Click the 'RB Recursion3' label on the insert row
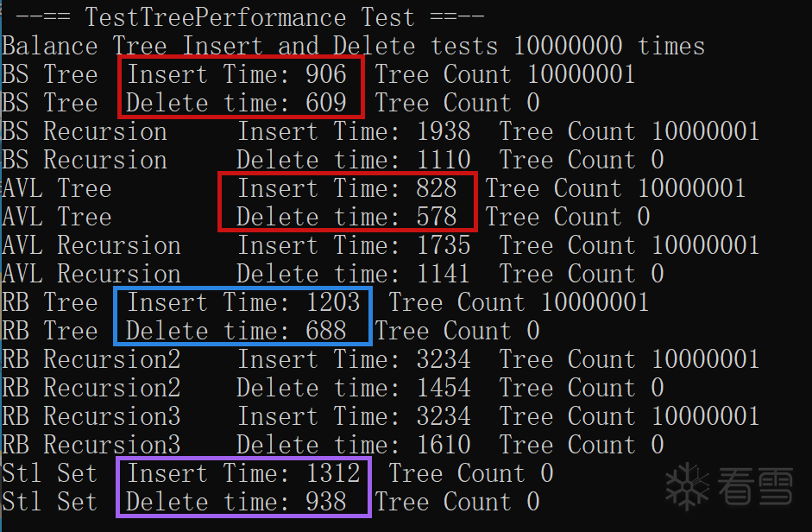The image size is (812, 532). point(91,416)
